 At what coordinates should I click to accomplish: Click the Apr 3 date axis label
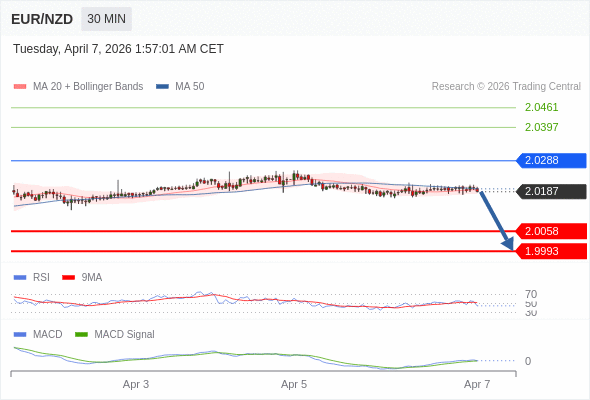[136, 384]
